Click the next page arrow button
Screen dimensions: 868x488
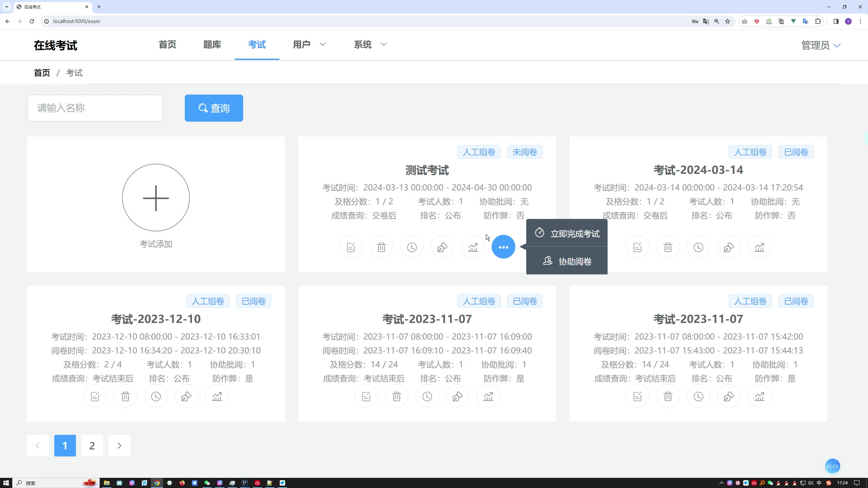[x=119, y=446]
